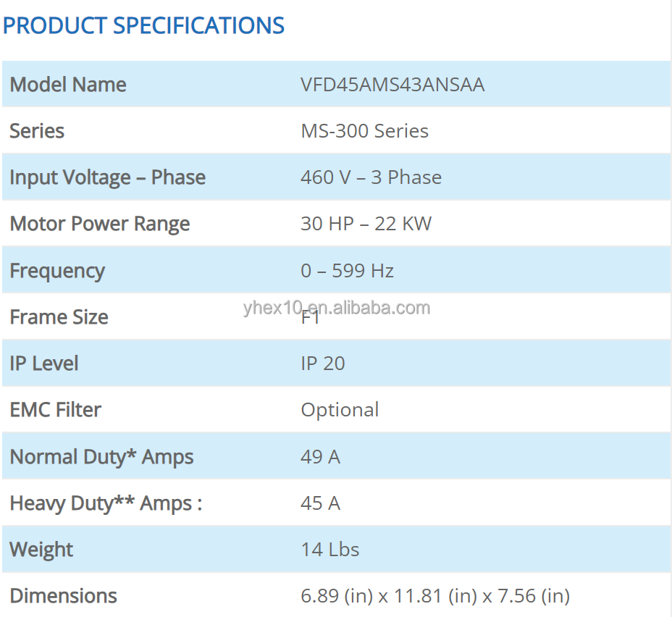Click the PRODUCT SPECIFICATIONS heading
The height and width of the screenshot is (617, 672).
[x=143, y=25]
